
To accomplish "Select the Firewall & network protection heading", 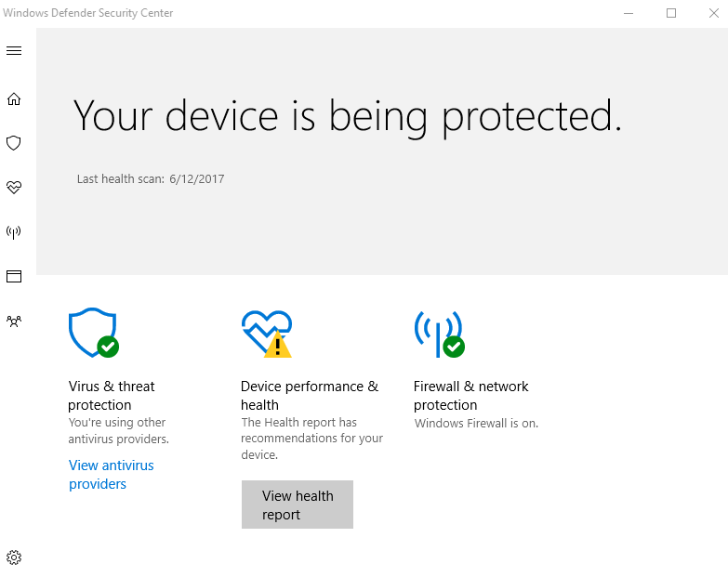I will coord(470,396).
